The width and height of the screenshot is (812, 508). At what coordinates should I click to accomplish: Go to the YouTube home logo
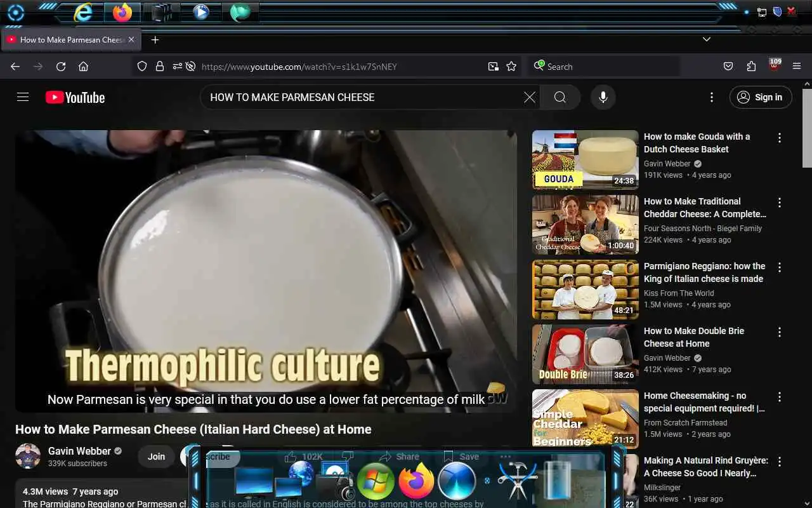pyautogui.click(x=75, y=97)
